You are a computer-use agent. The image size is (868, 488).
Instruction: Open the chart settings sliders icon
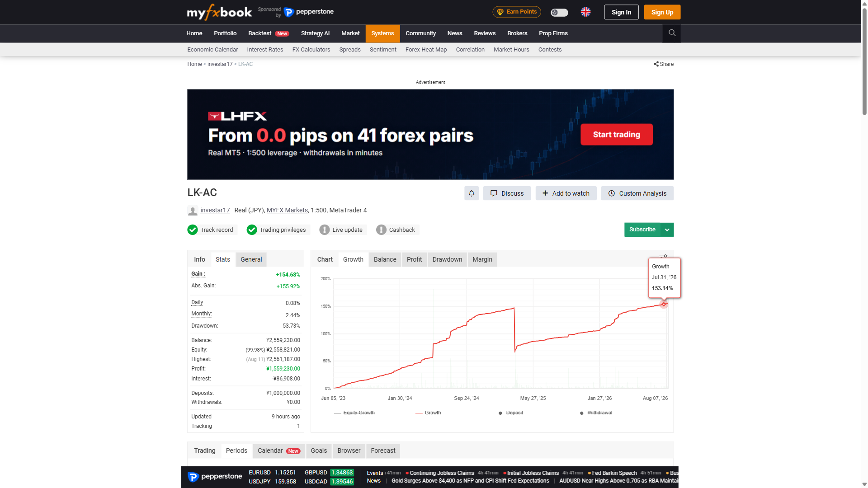[663, 256]
